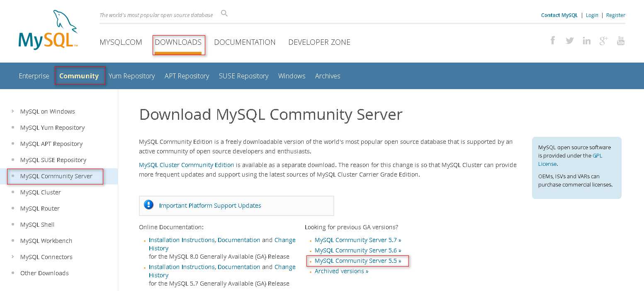Open MySQL Community Server 5.5 link

[x=358, y=261]
